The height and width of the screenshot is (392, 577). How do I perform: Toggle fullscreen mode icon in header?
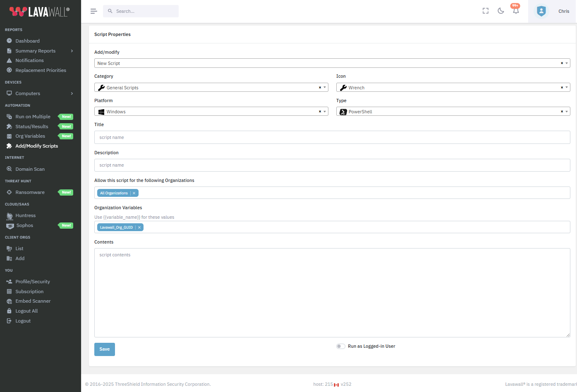click(486, 11)
